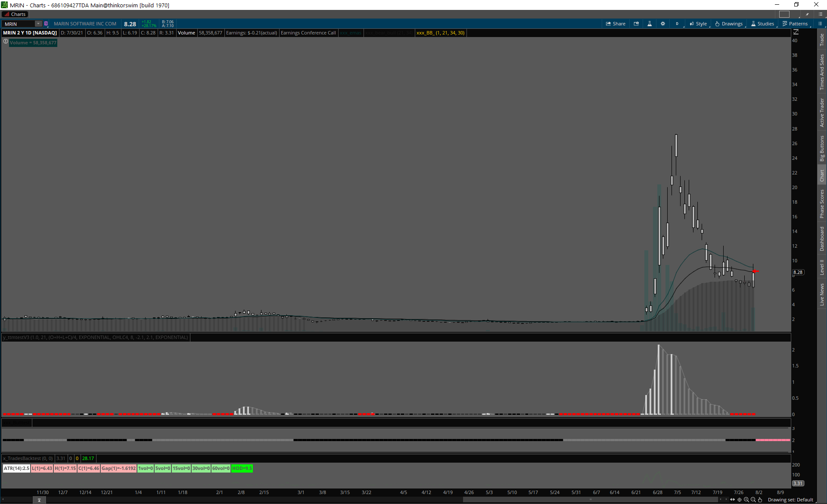Toggle the collapse button at bottom left
The height and width of the screenshot is (504, 827).
point(39,500)
